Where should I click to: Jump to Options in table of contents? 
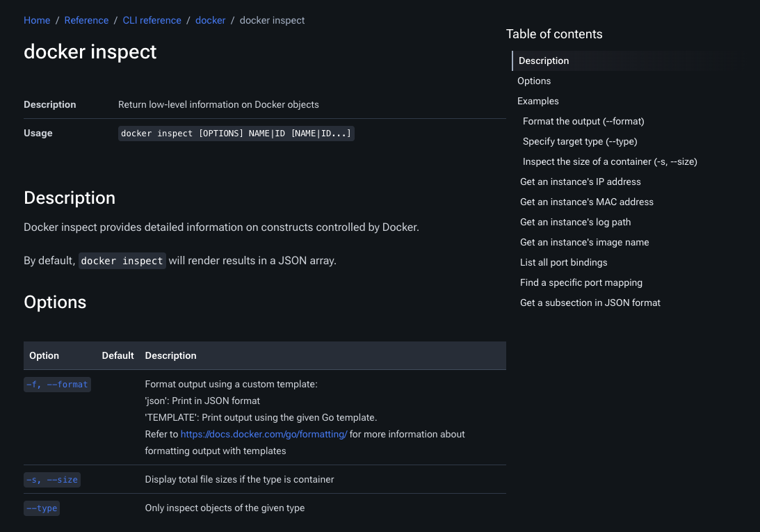534,81
